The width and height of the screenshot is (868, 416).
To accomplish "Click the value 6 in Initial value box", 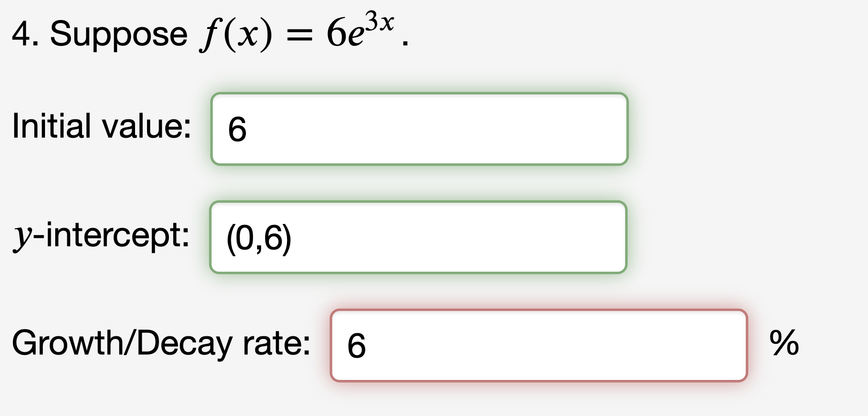I will tap(237, 129).
